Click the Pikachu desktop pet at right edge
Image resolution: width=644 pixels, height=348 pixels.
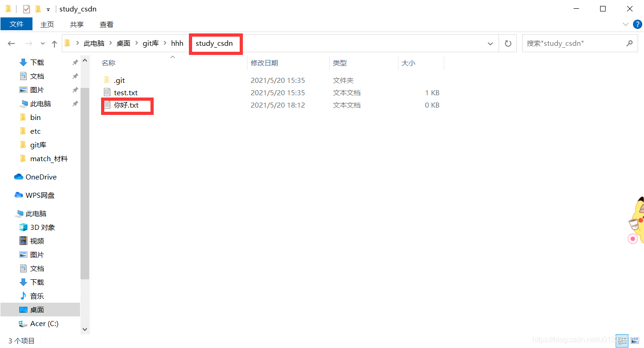pyautogui.click(x=636, y=221)
